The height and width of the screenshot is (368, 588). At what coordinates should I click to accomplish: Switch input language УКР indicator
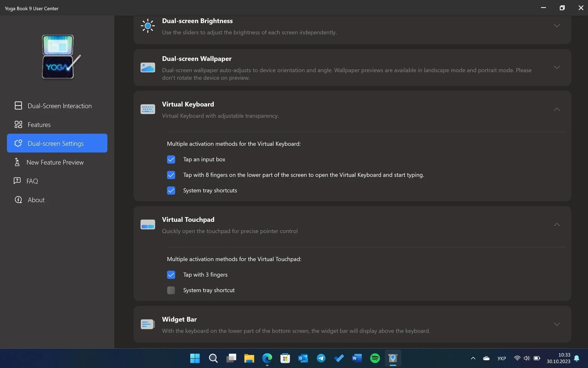(502, 358)
